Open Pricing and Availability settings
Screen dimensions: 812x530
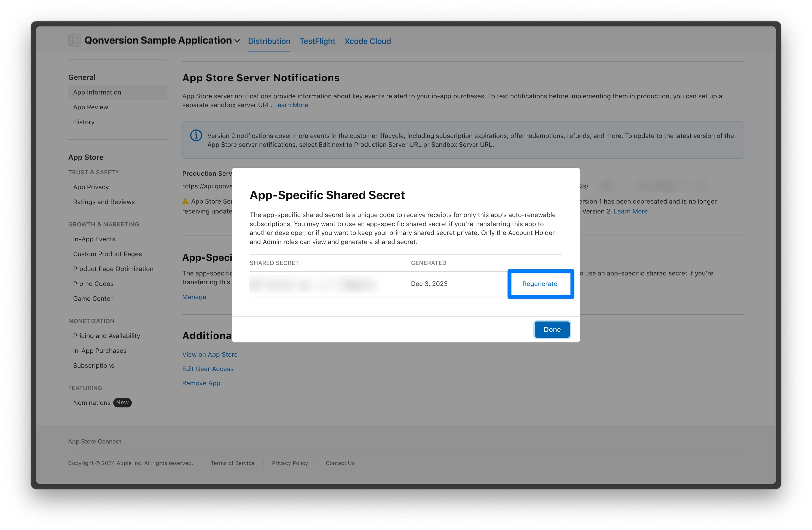point(106,336)
